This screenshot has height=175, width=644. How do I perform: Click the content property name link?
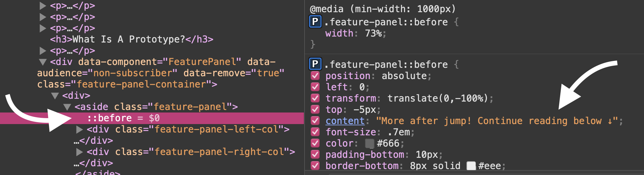point(345,121)
